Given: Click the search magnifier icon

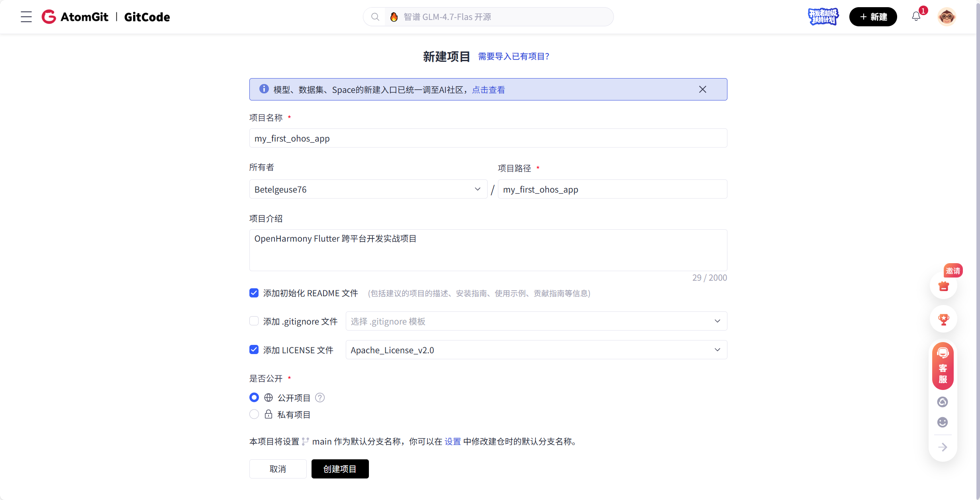Looking at the screenshot, I should [x=375, y=16].
